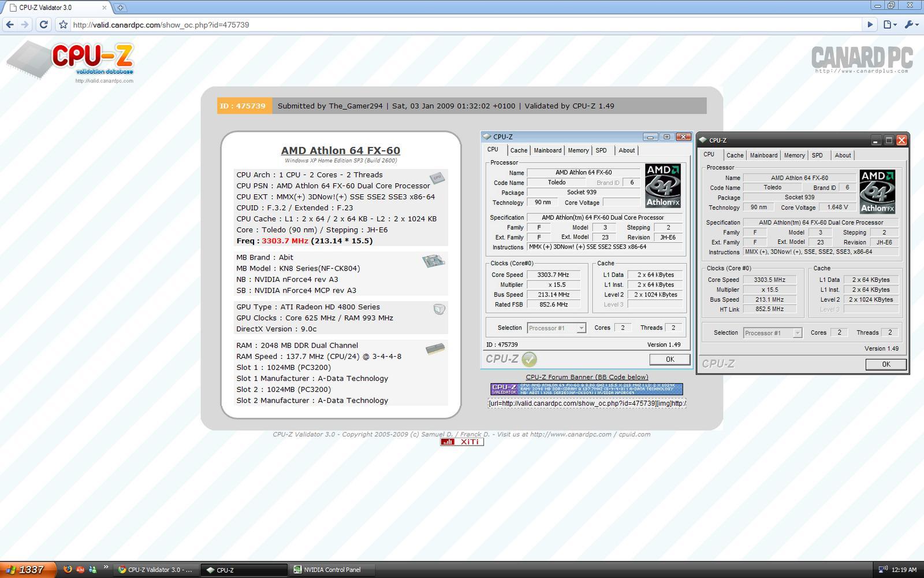Open a new tab with the plus button

120,8
